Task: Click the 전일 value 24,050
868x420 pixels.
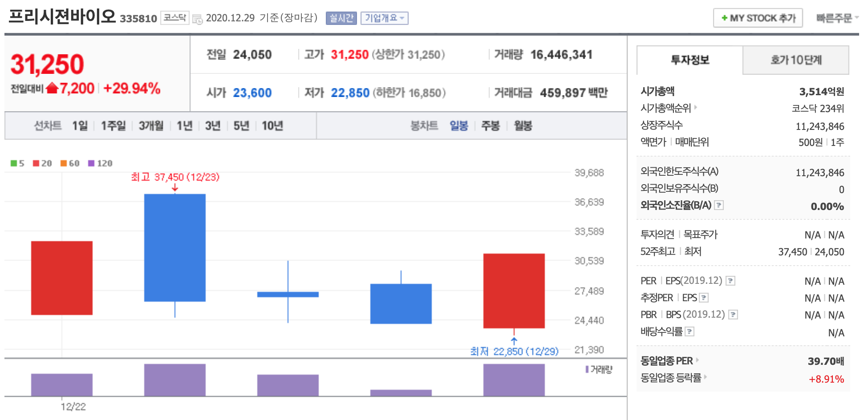Action: [x=252, y=55]
